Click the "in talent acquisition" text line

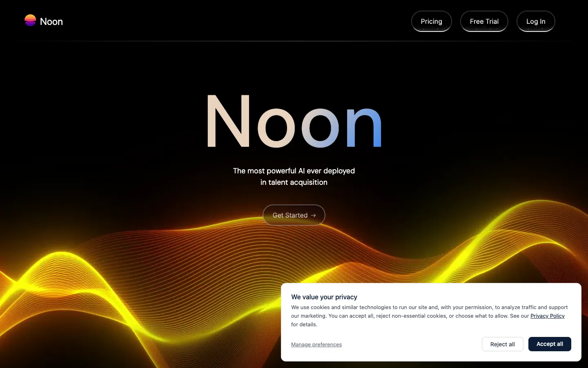click(294, 182)
